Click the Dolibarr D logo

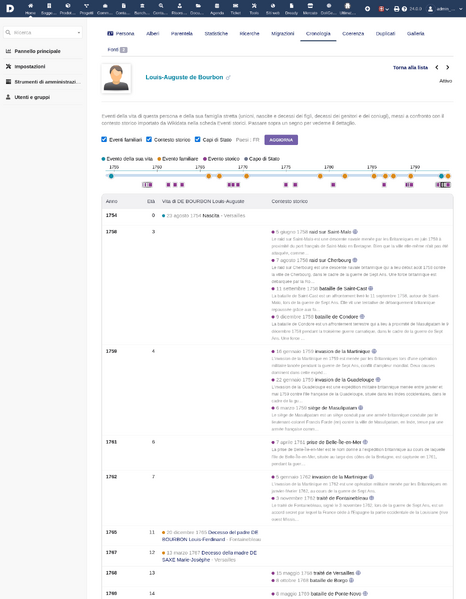click(10, 8)
